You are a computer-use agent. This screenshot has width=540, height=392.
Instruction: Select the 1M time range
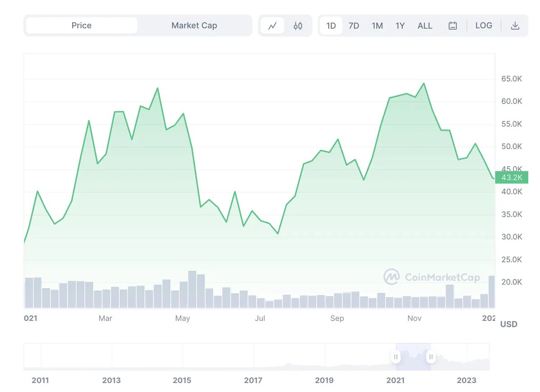[x=377, y=26]
